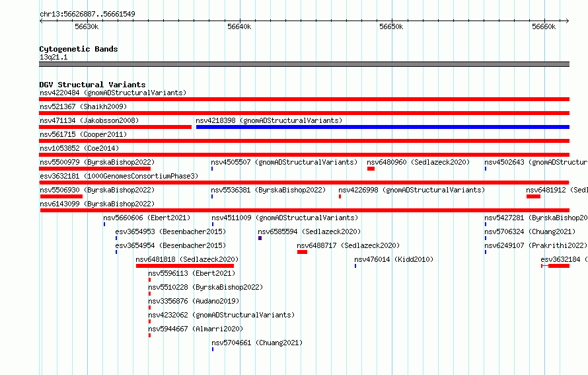Open nsv6143099 (ByrskaBishop2022) label

pyautogui.click(x=97, y=204)
